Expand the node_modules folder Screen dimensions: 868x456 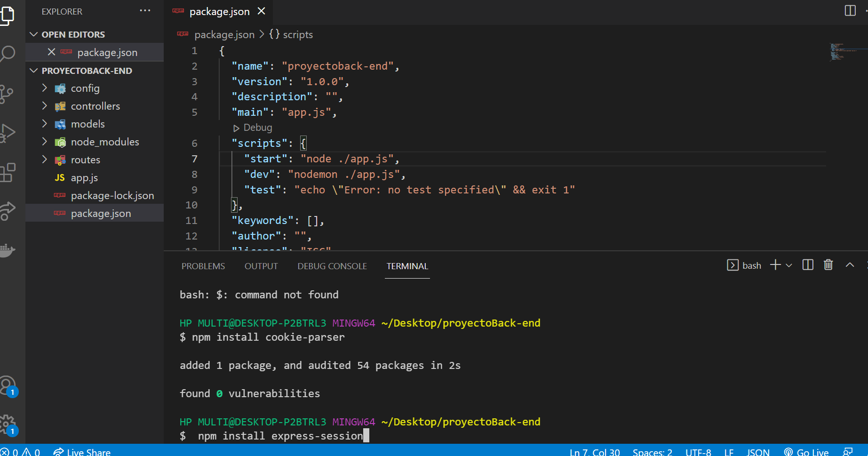(44, 142)
